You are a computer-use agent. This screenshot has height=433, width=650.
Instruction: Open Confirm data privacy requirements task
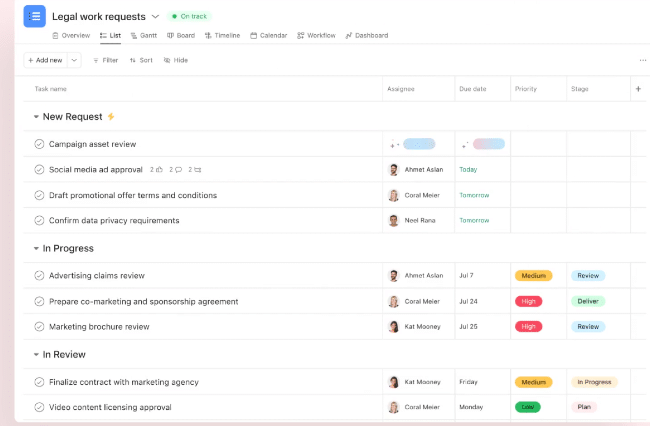point(114,221)
